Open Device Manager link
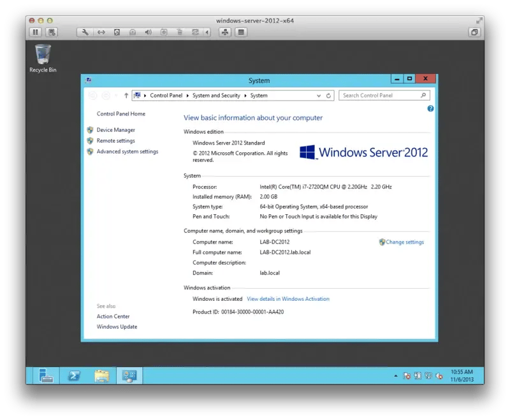 click(115, 130)
